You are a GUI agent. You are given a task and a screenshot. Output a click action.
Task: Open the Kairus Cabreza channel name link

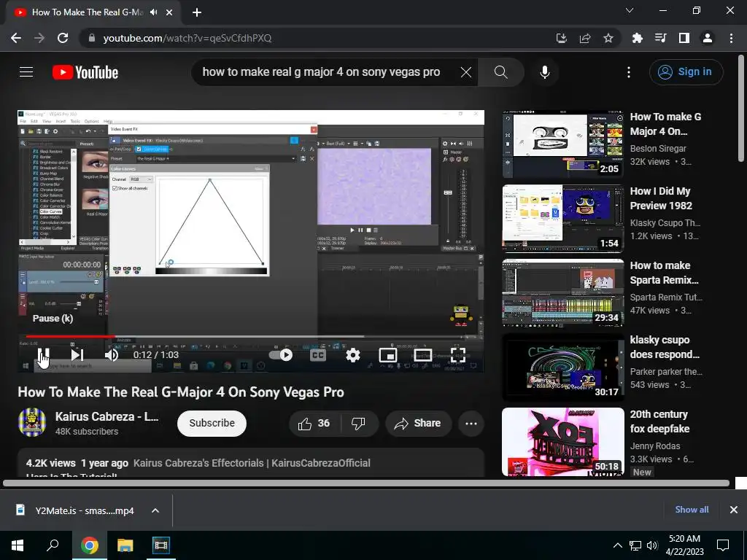107,416
